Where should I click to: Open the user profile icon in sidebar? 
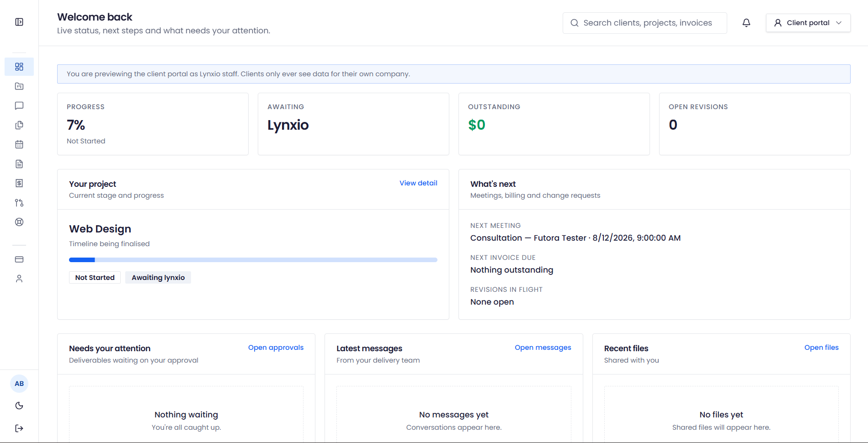19,279
